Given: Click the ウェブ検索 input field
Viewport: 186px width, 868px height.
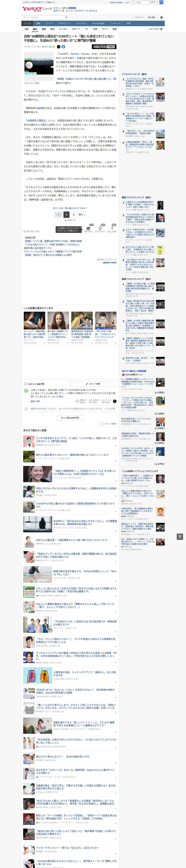Looking at the screenshot, I should 140,2.
